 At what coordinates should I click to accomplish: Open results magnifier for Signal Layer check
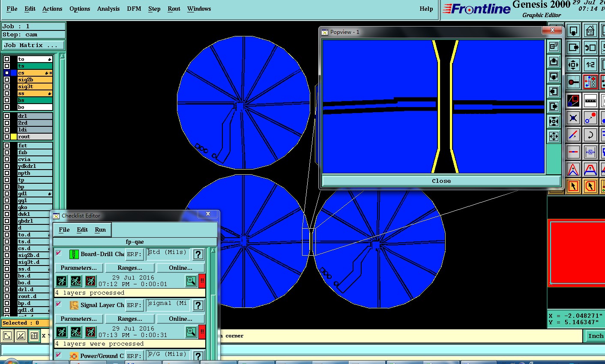pos(191,332)
